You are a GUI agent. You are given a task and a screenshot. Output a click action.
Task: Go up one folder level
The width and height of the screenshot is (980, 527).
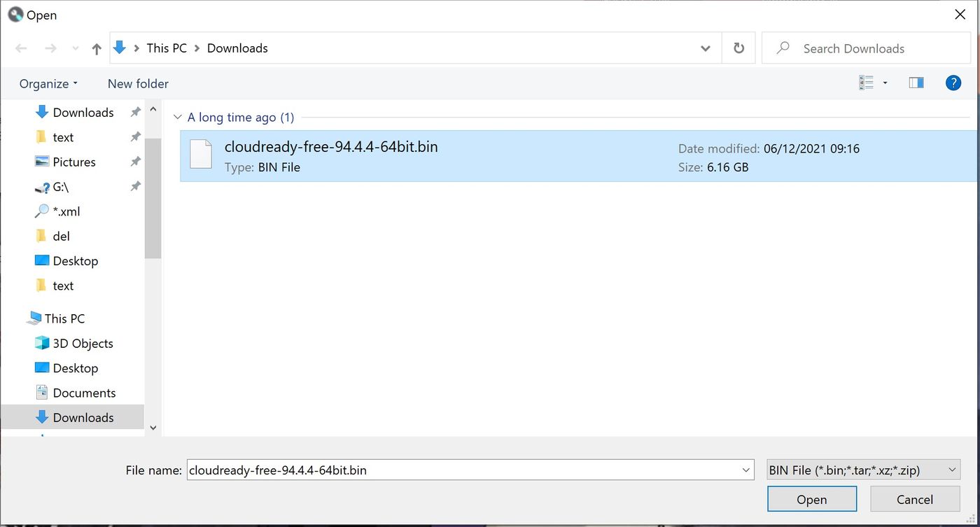(97, 48)
